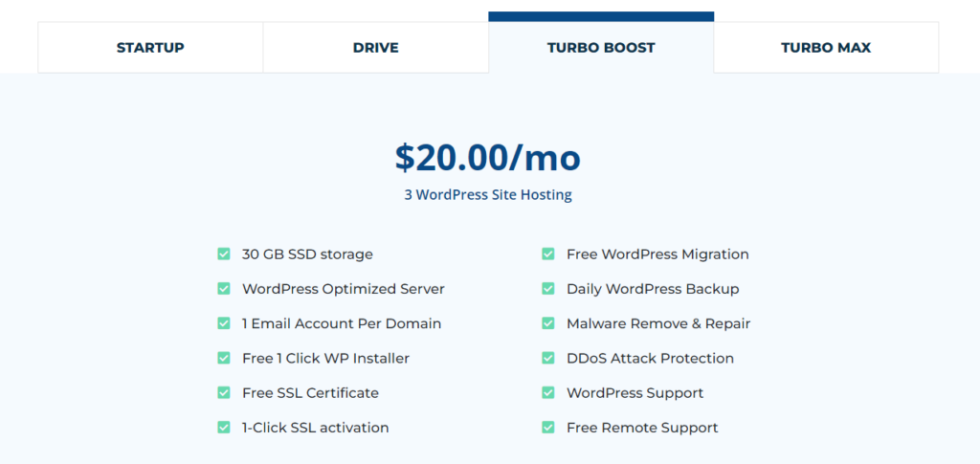Screen dimensions: 980x464
Task: Switch to the STARTUP plan tab
Action: [150, 48]
